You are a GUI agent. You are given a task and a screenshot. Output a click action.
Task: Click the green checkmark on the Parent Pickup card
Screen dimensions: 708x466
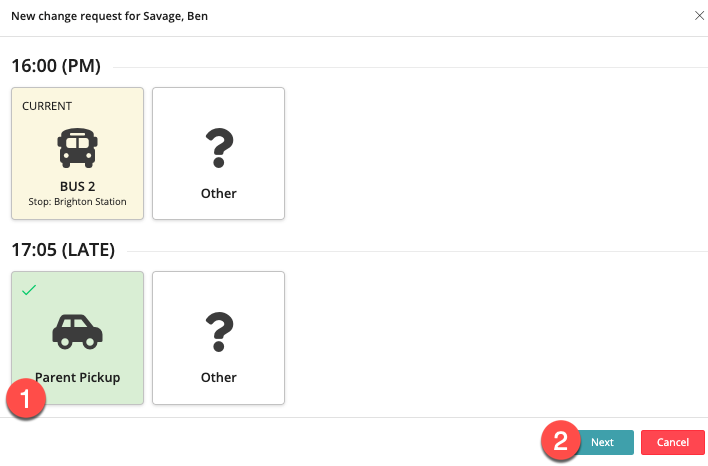(x=29, y=290)
